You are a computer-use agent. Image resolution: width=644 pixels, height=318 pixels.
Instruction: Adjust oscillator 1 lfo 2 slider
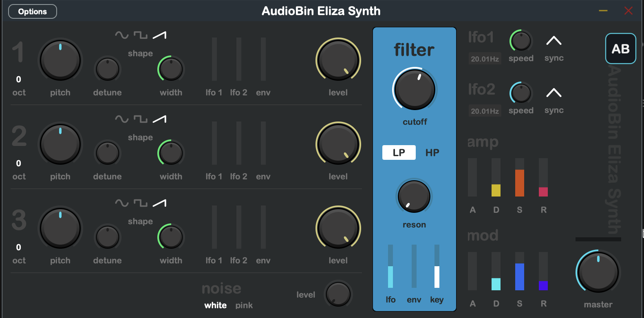[x=239, y=59]
